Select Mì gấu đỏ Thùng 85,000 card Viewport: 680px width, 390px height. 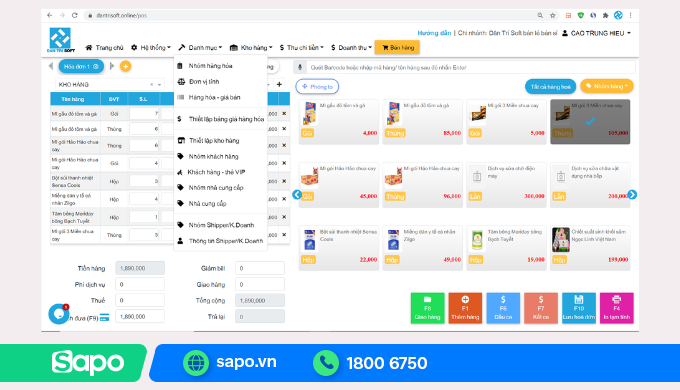click(422, 121)
